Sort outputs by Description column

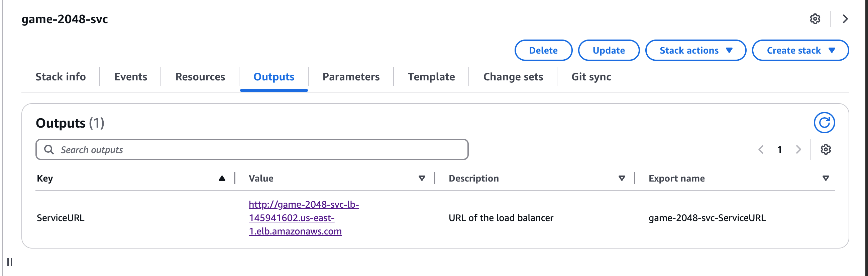pyautogui.click(x=622, y=178)
